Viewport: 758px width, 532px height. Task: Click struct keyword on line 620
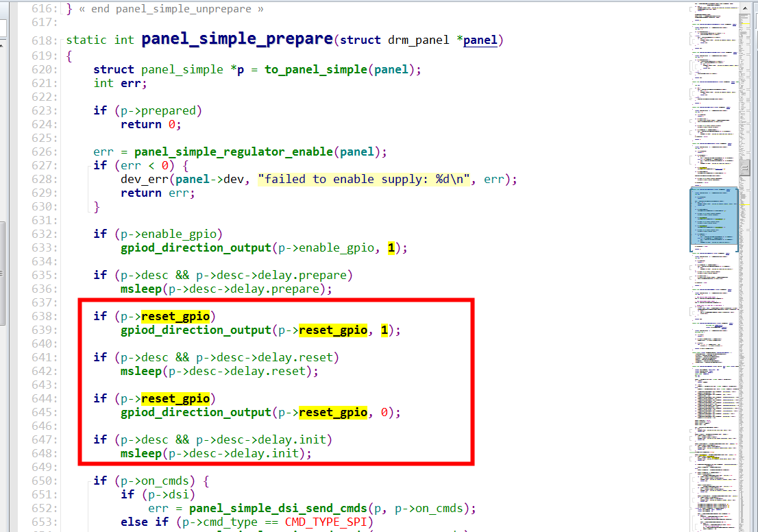click(x=114, y=70)
